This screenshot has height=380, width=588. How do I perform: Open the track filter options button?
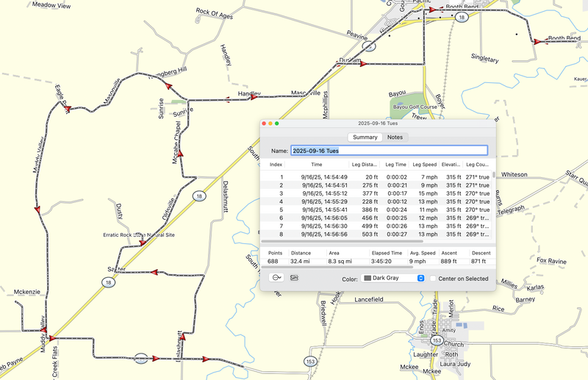point(277,278)
